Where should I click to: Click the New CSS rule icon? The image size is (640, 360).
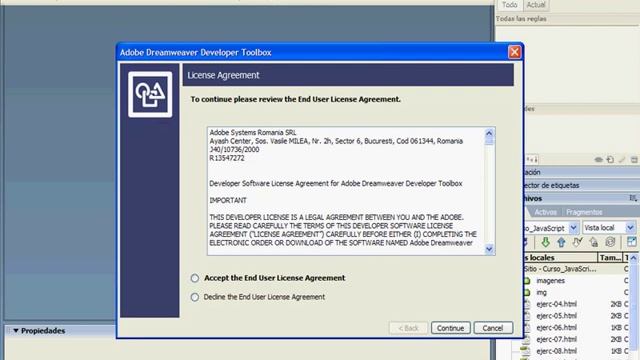coord(610,160)
